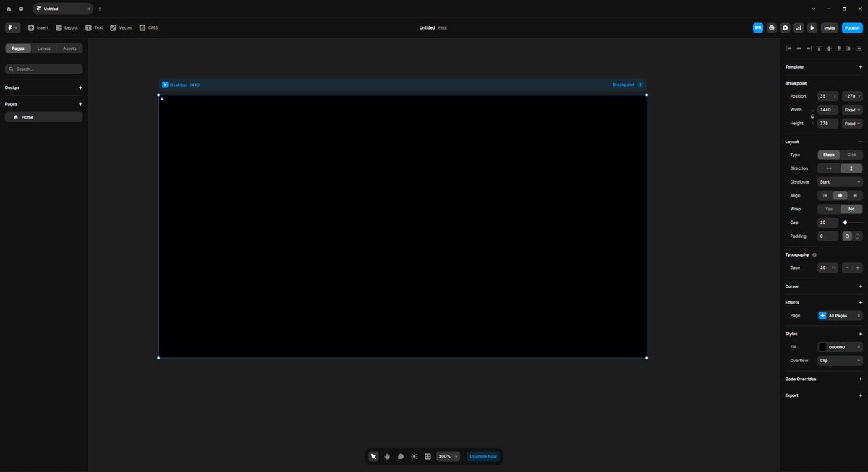Open the Layout tool
Screen dimensions: 868x472
(x=67, y=27)
